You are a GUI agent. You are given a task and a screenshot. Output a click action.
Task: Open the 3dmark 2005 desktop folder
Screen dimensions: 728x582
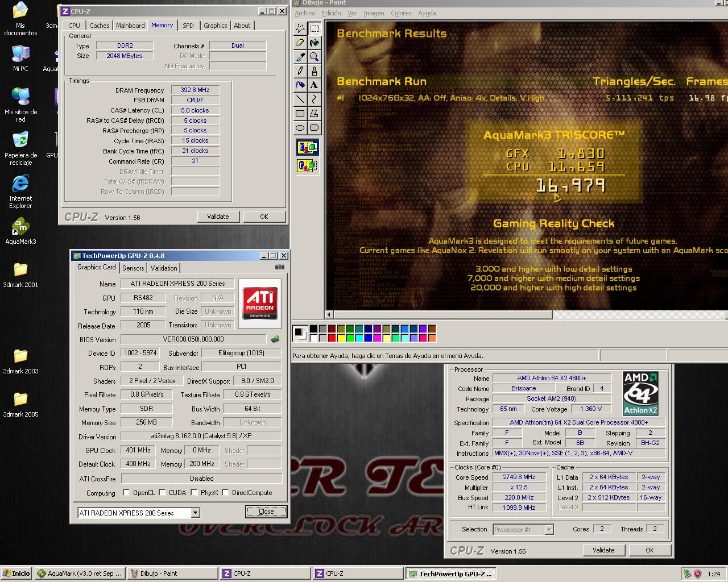tap(20, 404)
